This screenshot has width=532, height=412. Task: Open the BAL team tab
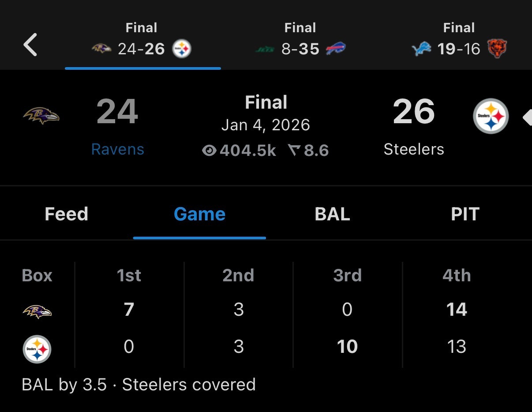332,214
